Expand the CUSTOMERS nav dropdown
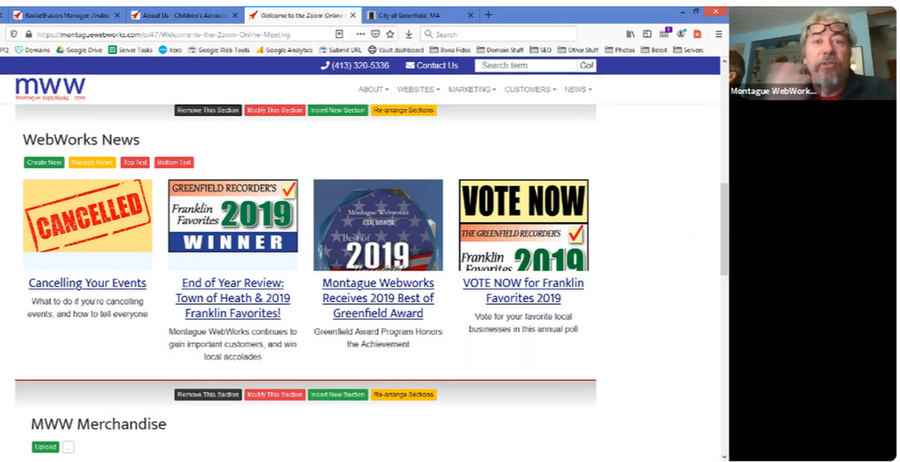This screenshot has width=900, height=462. 530,90
